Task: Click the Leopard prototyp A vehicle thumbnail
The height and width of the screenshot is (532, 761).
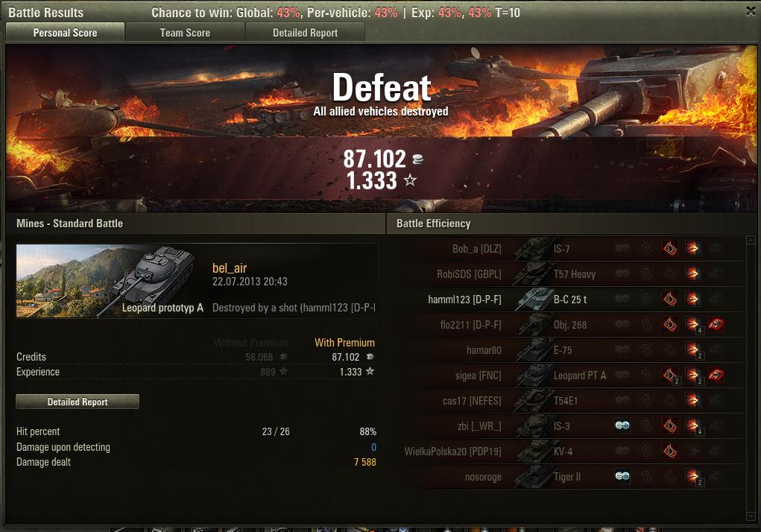Action: click(110, 281)
